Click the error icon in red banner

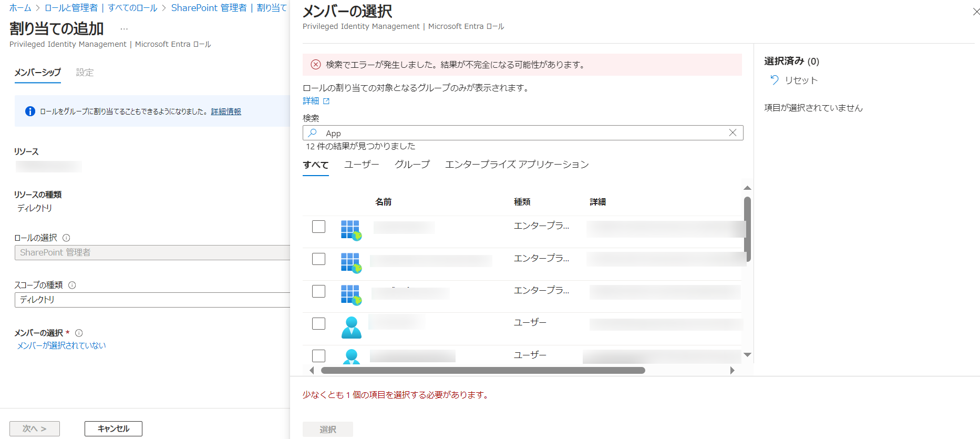point(316,65)
